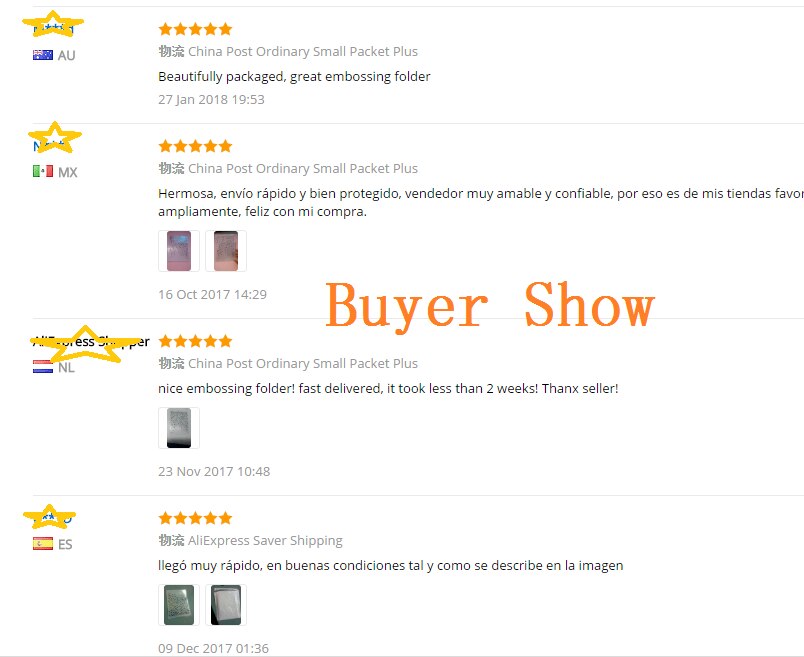Viewport: 804px width, 657px height.
Task: Open the photo in the NL review
Action: pyautogui.click(x=179, y=428)
